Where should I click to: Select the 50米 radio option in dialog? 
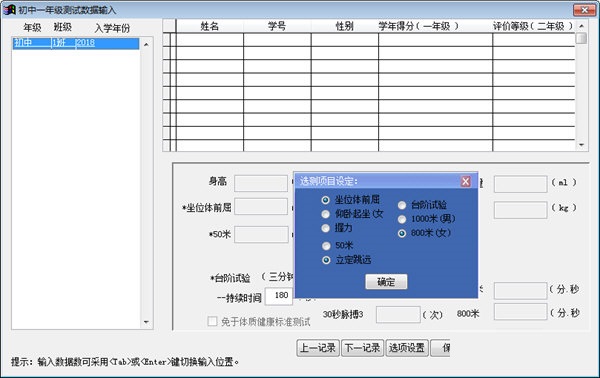(326, 246)
